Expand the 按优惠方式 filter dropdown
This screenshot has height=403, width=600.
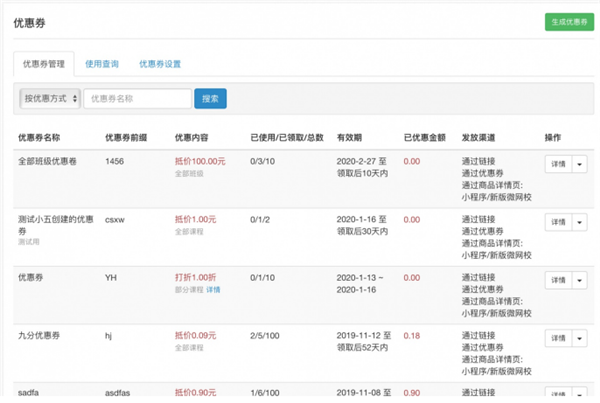click(x=50, y=99)
